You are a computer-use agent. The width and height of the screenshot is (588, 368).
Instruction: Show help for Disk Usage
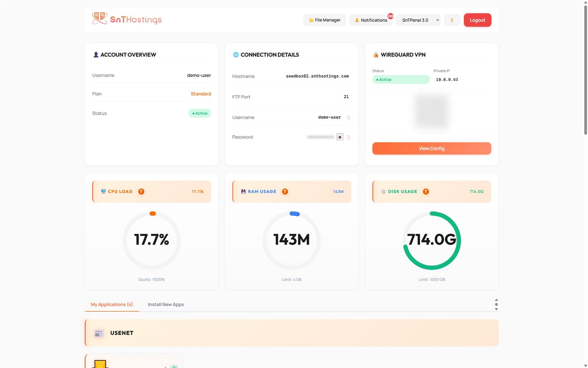coord(426,191)
